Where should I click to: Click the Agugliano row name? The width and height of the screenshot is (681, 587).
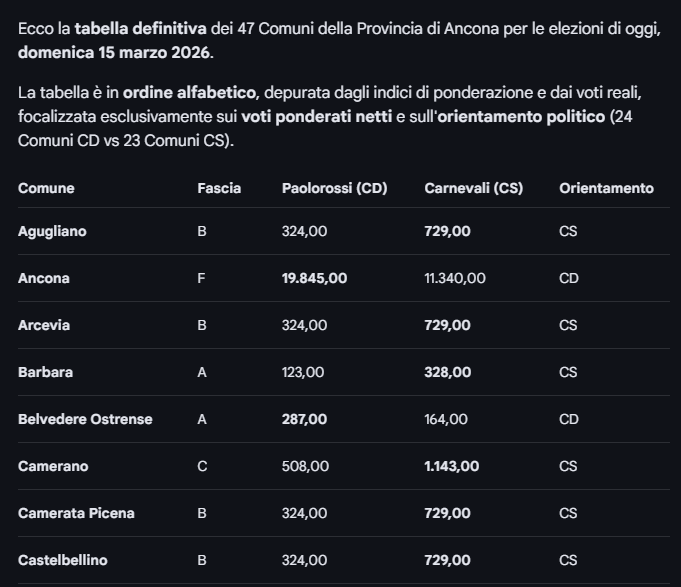click(52, 231)
